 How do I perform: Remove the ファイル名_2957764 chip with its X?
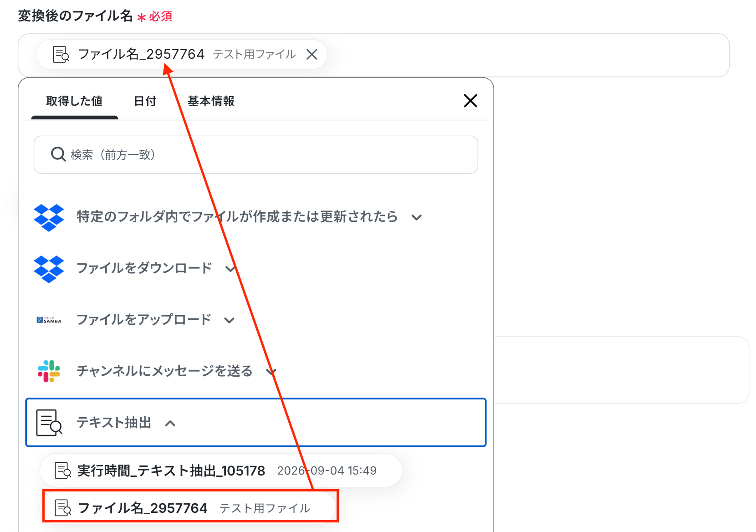pyautogui.click(x=312, y=55)
